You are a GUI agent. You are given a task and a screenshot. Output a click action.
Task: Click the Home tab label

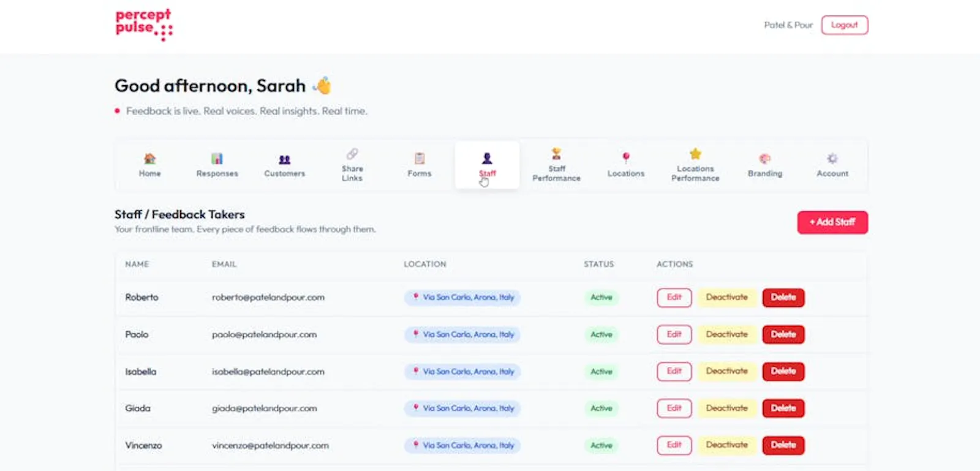[149, 173]
